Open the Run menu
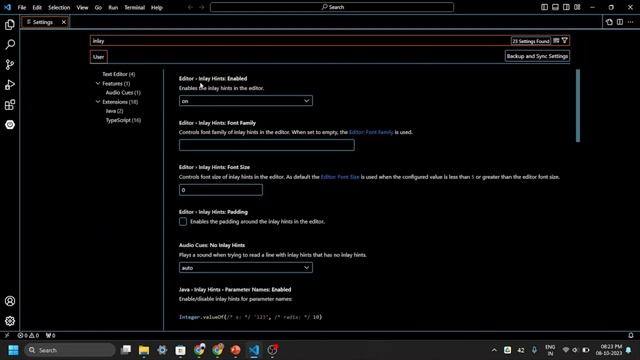The image size is (640, 360). 113,7
